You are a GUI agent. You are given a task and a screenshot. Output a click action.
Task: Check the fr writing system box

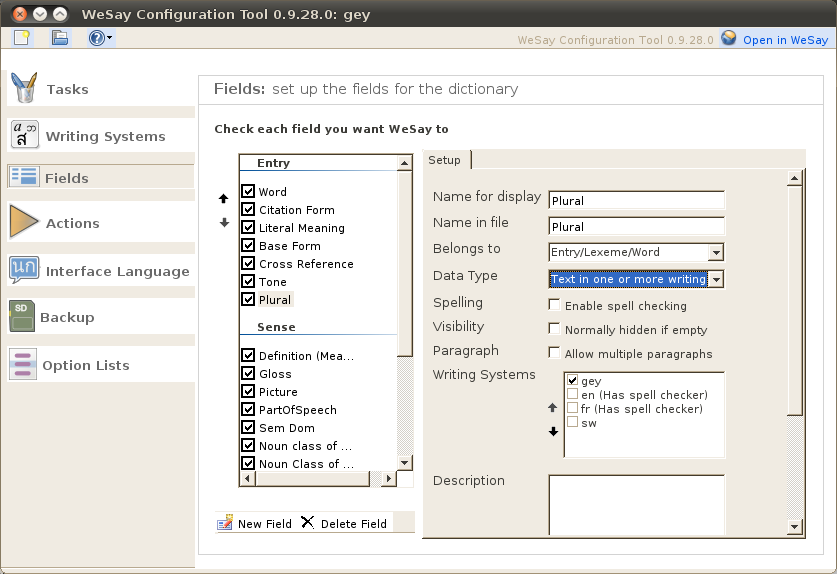point(572,407)
